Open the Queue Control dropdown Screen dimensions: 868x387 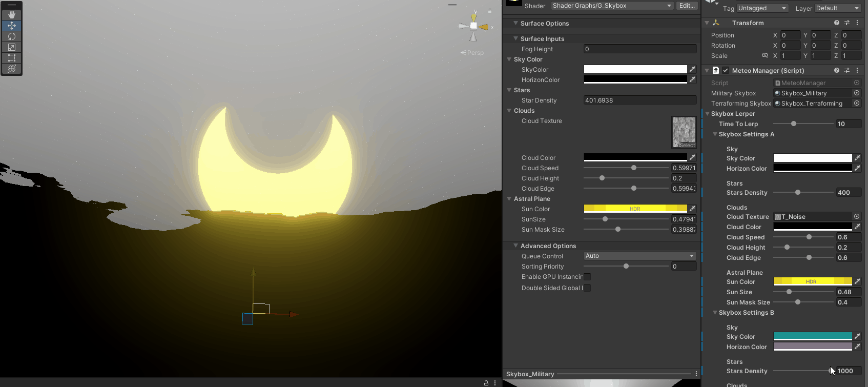coord(639,256)
